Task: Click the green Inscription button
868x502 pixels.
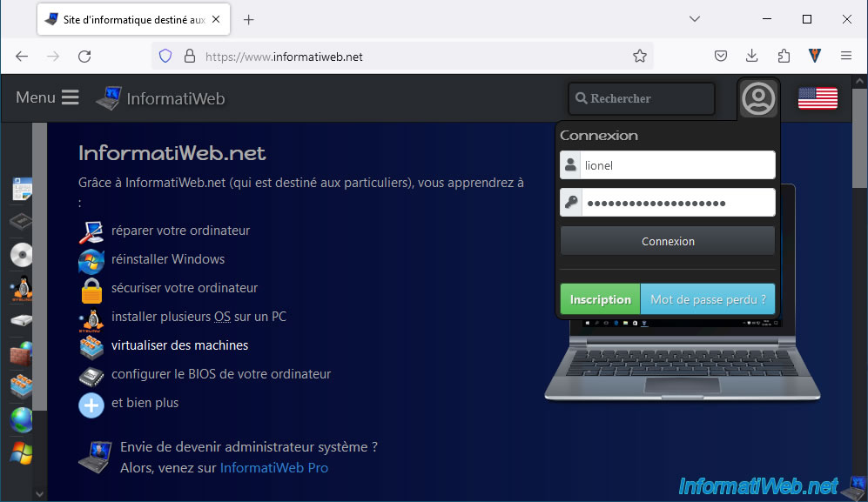Action: 600,299
